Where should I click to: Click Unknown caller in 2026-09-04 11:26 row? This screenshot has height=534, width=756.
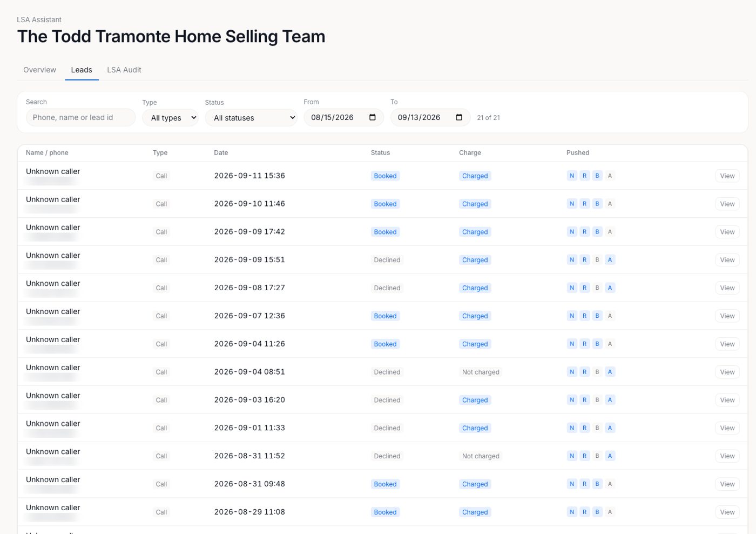coord(53,339)
